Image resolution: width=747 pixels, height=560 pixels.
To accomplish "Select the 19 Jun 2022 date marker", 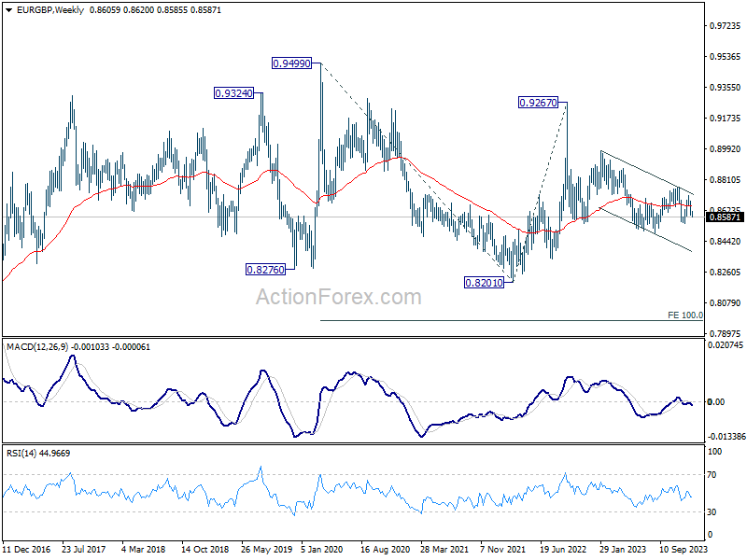I will (x=563, y=550).
